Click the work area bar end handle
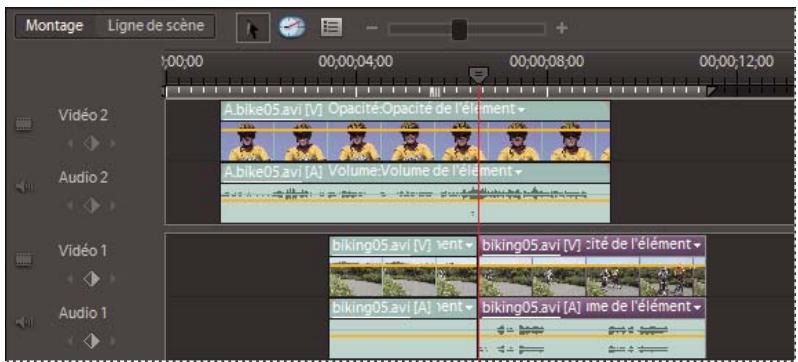 [712, 91]
